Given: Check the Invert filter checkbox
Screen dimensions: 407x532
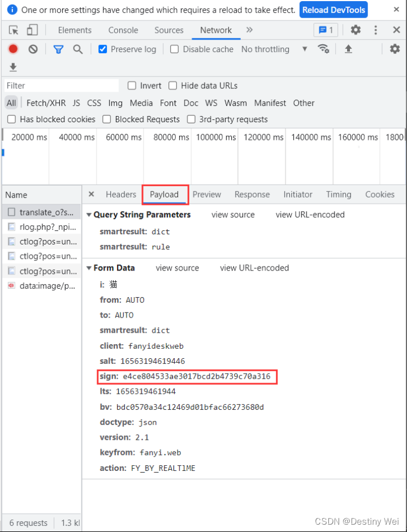Looking at the screenshot, I should (x=132, y=85).
